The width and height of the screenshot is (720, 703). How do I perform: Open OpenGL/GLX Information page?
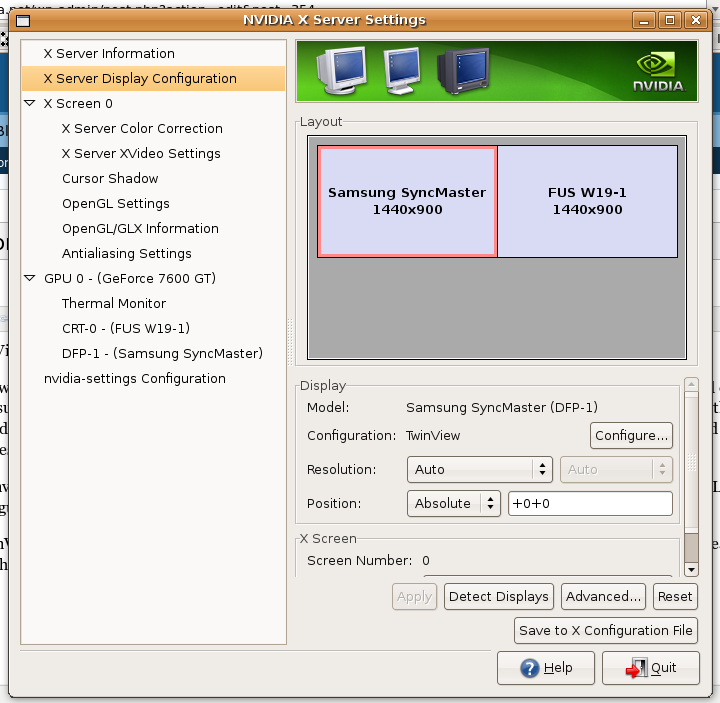[x=140, y=229]
